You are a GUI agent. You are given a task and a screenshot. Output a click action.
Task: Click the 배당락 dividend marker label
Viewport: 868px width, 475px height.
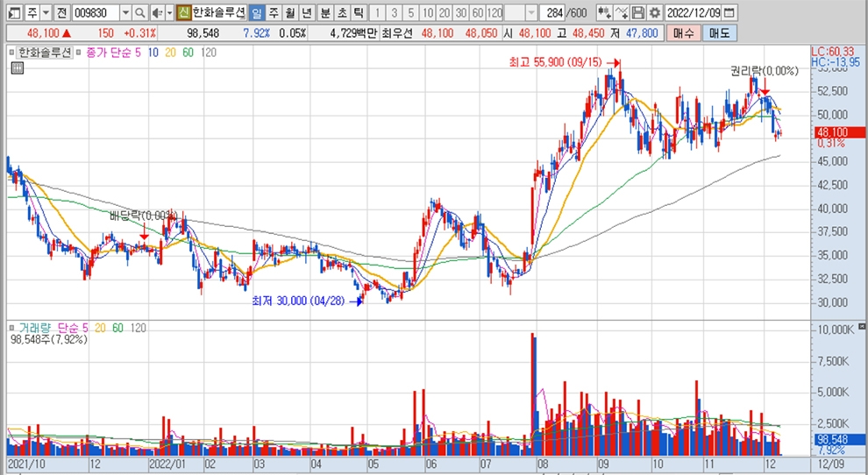(142, 216)
